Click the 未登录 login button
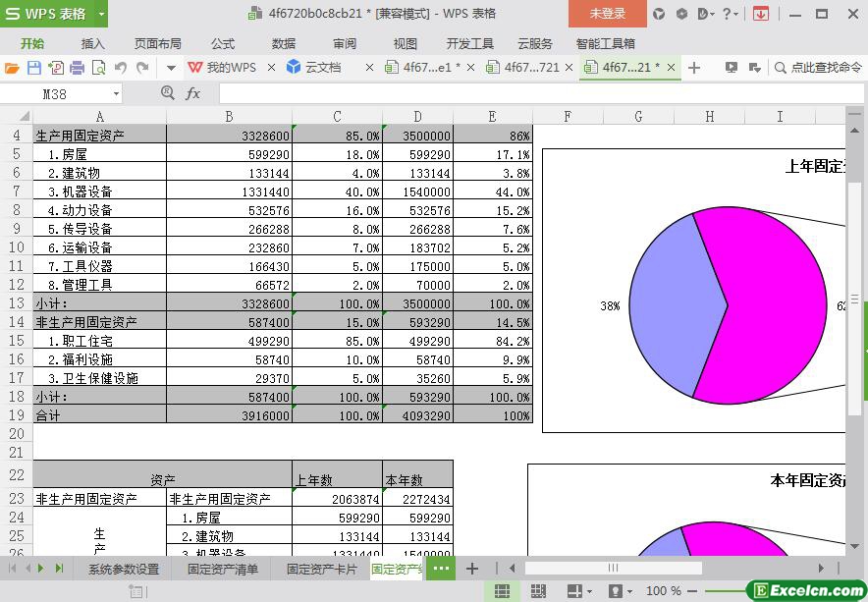 point(607,14)
